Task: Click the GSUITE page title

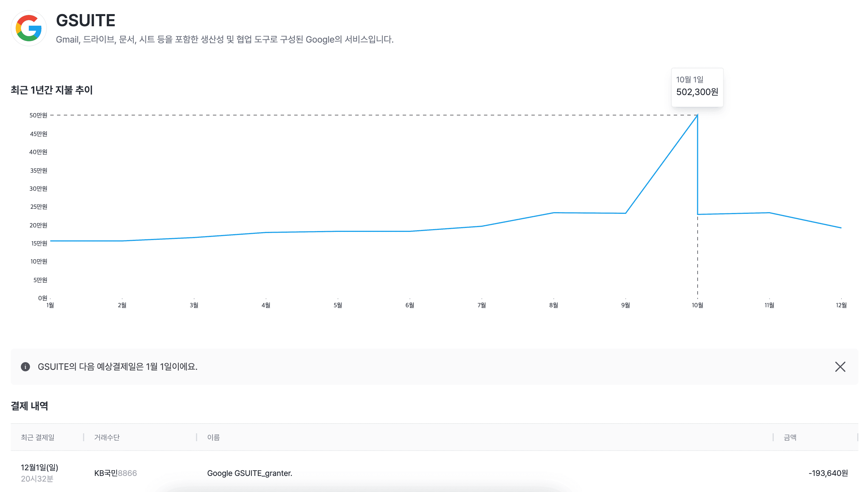Action: coord(86,20)
